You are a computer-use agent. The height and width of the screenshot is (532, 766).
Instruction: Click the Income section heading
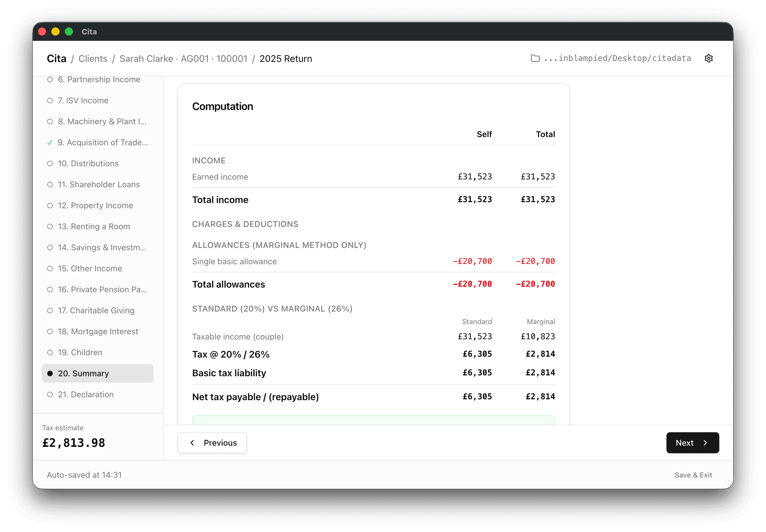point(209,161)
